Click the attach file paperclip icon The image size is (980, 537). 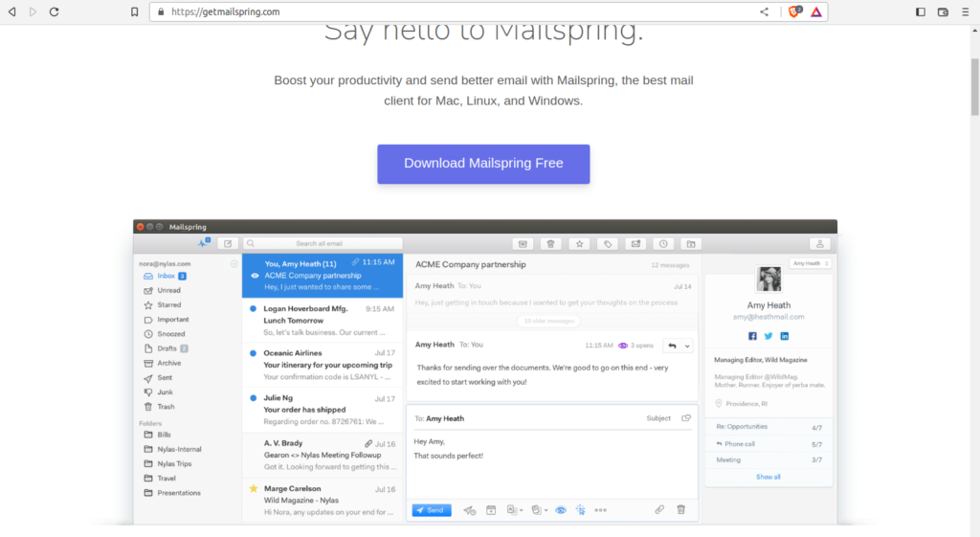pos(659,509)
